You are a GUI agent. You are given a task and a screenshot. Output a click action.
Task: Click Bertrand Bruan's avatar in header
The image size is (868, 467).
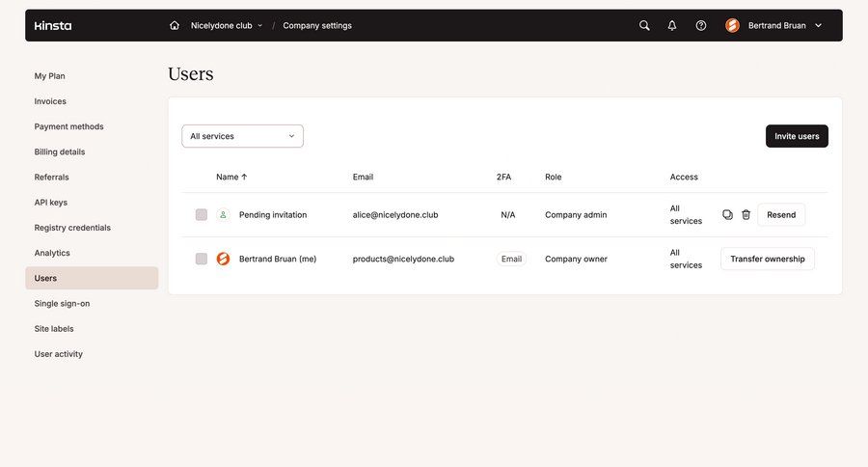[x=732, y=25]
